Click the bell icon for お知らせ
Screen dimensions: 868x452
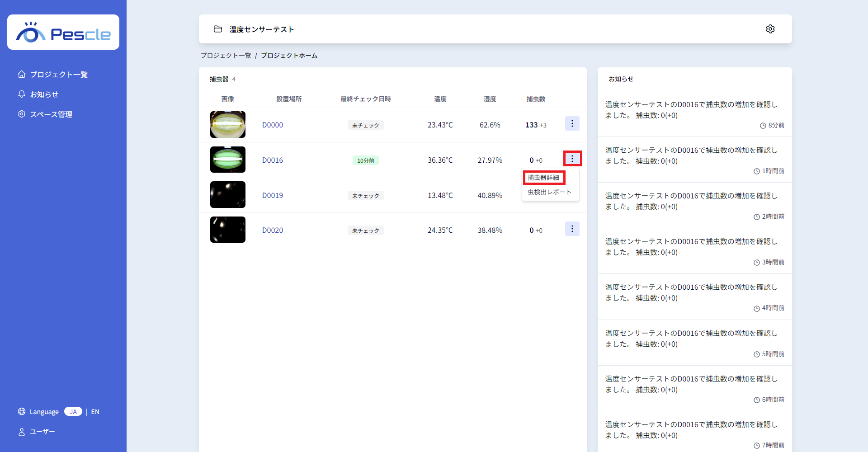coord(22,94)
